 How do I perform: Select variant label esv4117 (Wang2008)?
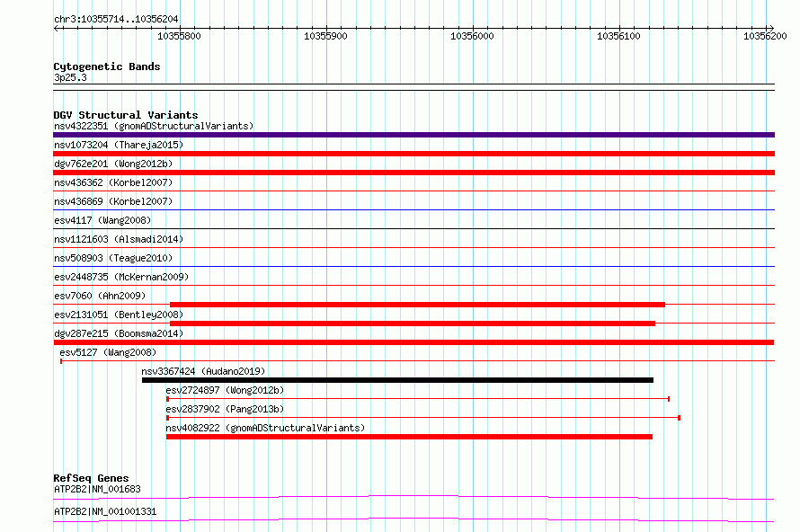tap(102, 220)
